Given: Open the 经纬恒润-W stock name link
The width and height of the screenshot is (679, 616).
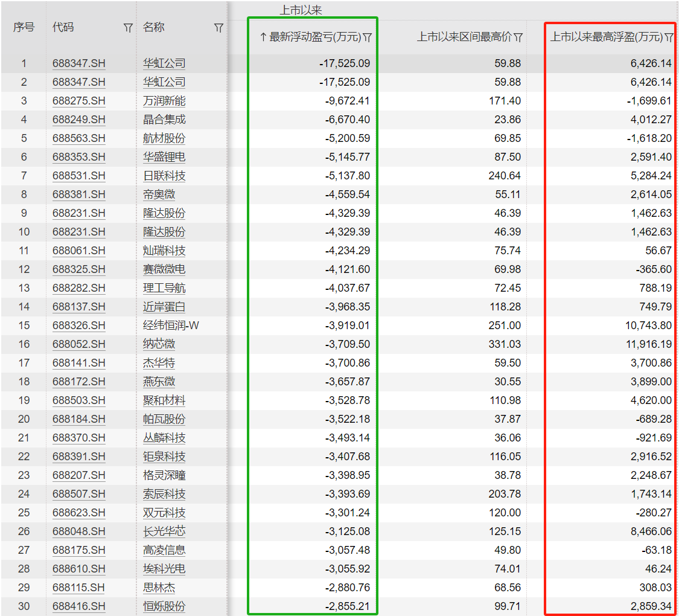Looking at the screenshot, I should tap(171, 326).
